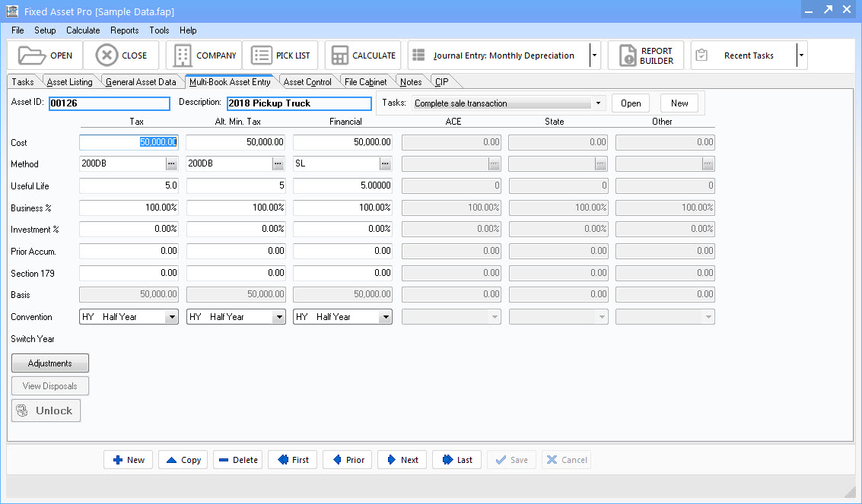Open the Method picker for the Tax column
The image size is (862, 504).
coord(171,163)
